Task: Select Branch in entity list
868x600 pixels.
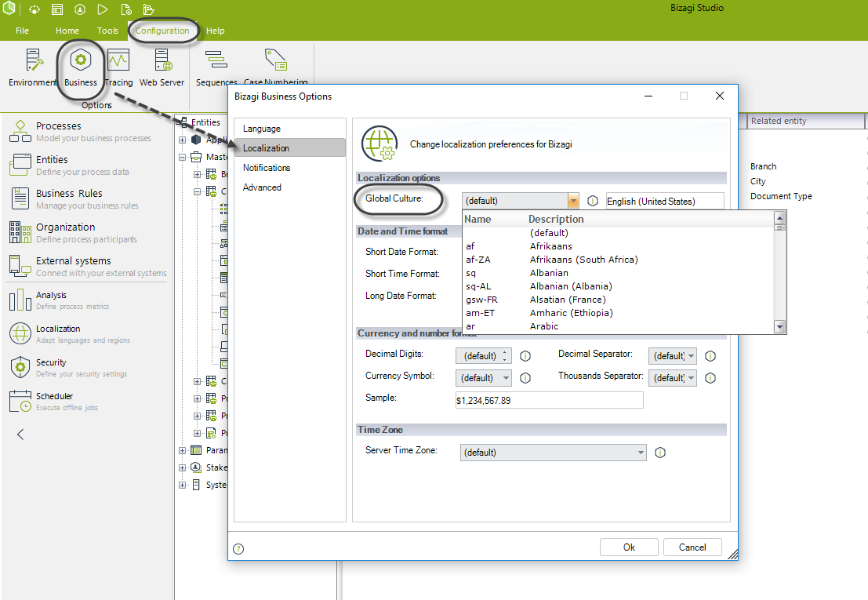Action: pyautogui.click(x=764, y=166)
